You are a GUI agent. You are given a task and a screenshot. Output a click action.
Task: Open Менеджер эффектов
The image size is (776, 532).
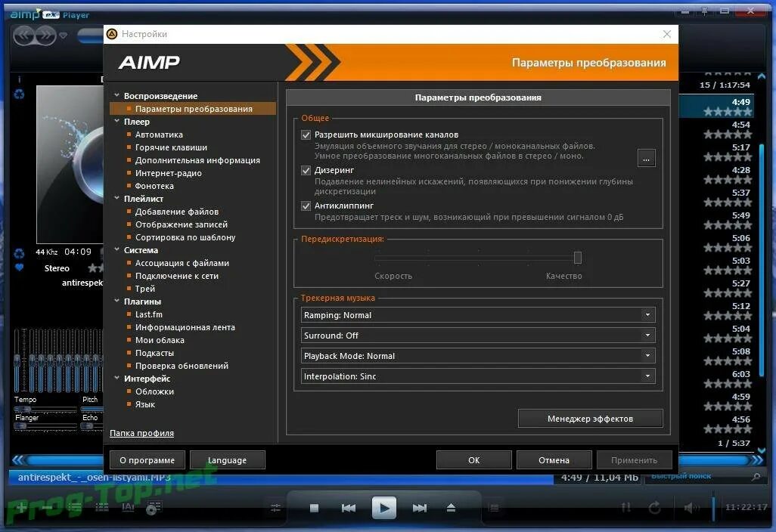(x=591, y=419)
